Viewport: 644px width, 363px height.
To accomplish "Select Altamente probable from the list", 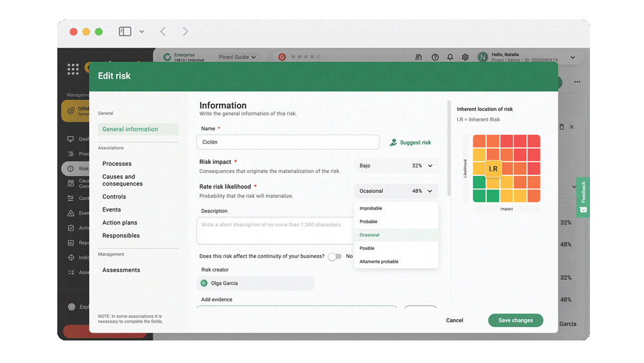I will 379,262.
